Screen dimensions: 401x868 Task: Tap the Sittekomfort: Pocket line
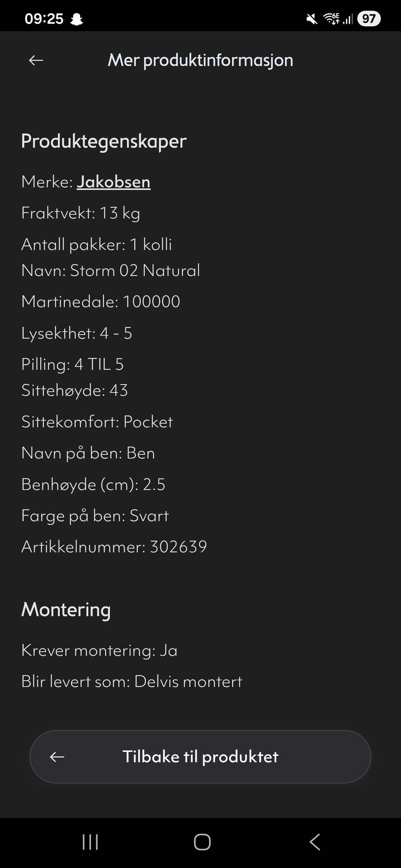click(x=97, y=422)
